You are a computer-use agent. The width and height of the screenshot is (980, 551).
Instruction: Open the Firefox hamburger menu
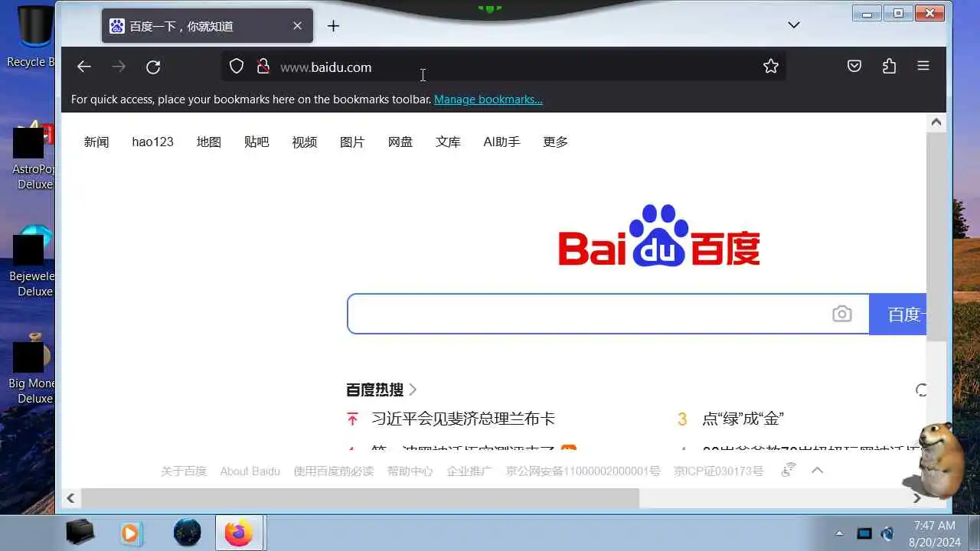pyautogui.click(x=923, y=67)
